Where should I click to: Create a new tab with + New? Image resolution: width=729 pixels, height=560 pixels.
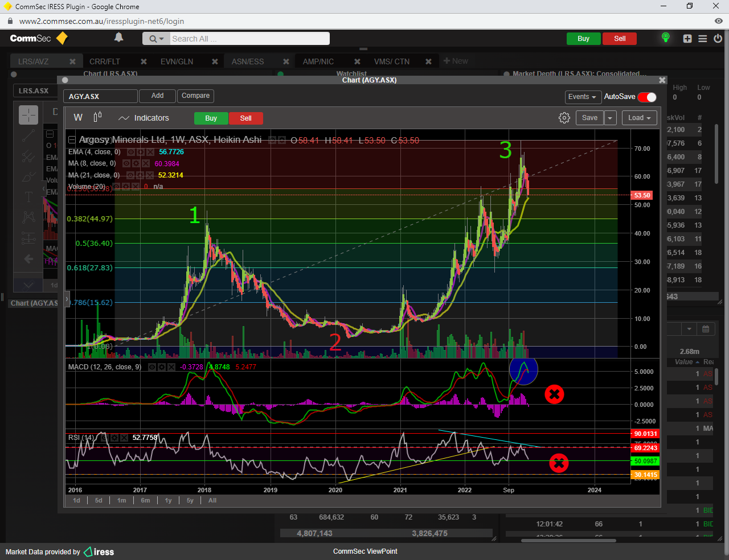pos(456,61)
